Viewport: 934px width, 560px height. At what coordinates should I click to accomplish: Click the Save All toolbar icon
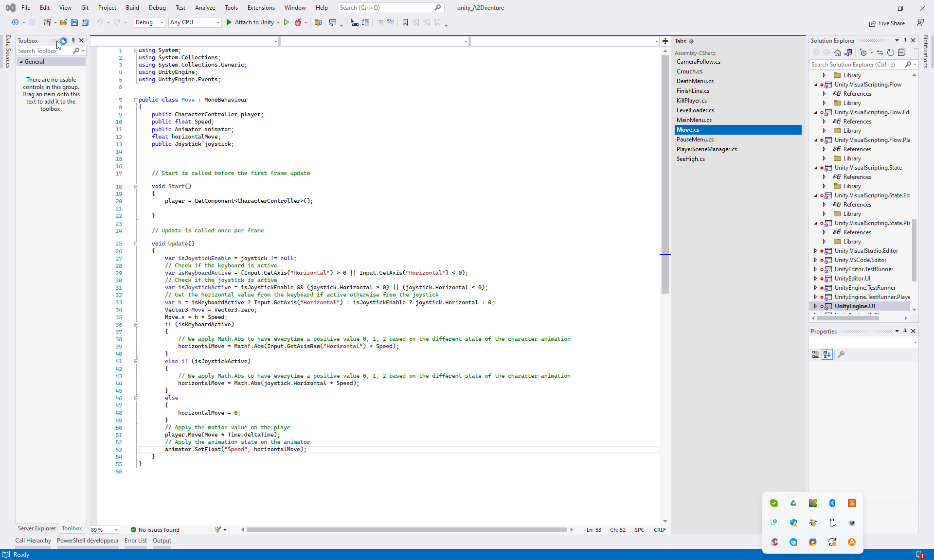pyautogui.click(x=85, y=22)
